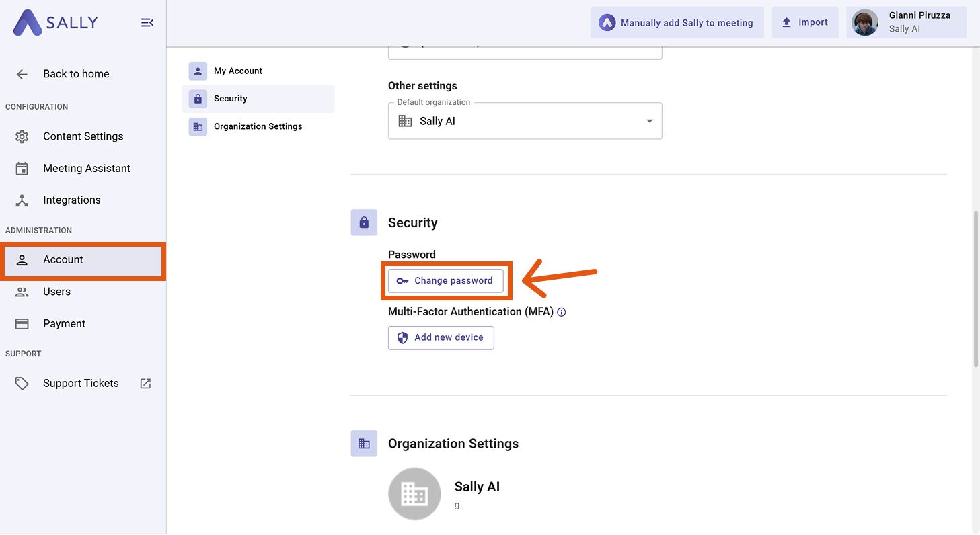The image size is (980, 535).
Task: Click the Security lock icon next to the Security heading
Action: tap(364, 222)
